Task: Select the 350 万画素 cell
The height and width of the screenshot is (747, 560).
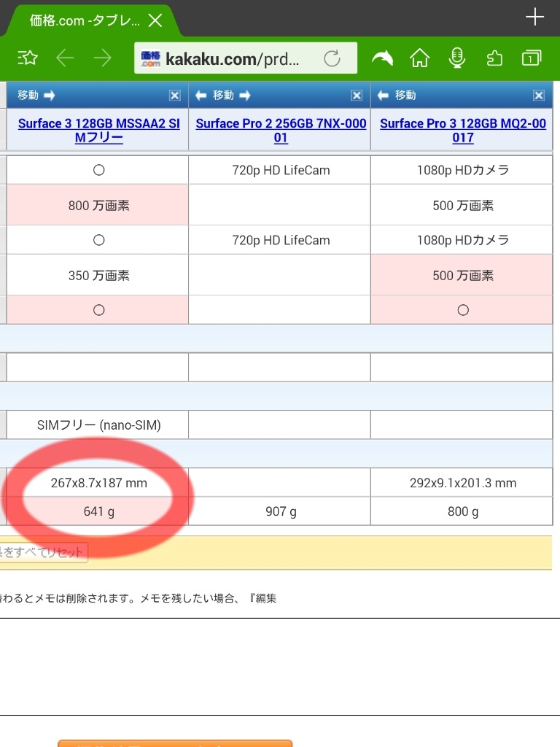Action: pyautogui.click(x=98, y=275)
